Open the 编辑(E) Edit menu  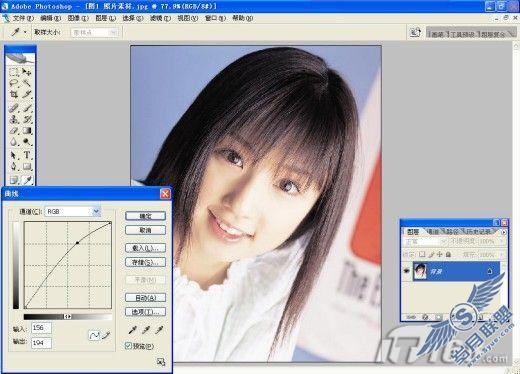click(51, 18)
